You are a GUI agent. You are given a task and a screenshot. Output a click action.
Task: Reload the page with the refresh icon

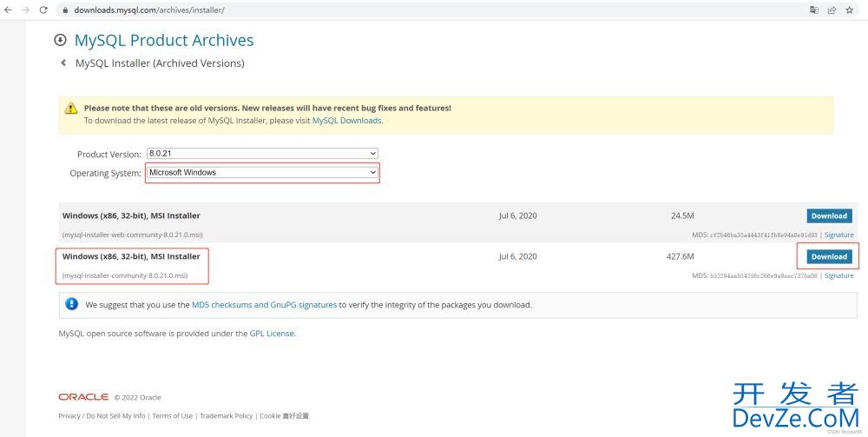(43, 10)
